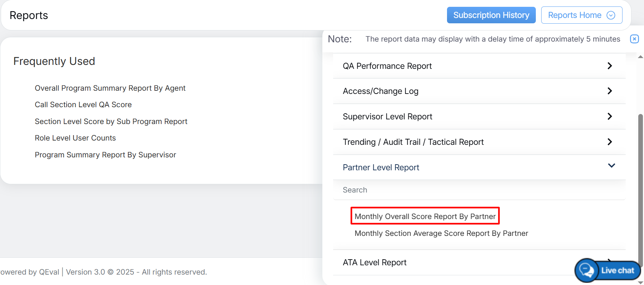Screen dimensions: 644x285
Task: Open Call Section Level QA Score report
Action: pos(83,105)
